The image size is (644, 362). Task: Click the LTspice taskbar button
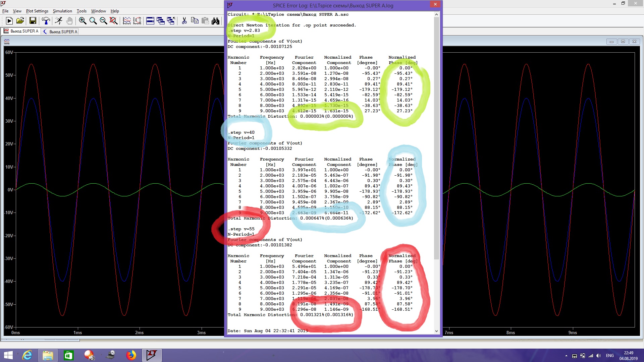pyautogui.click(x=152, y=355)
